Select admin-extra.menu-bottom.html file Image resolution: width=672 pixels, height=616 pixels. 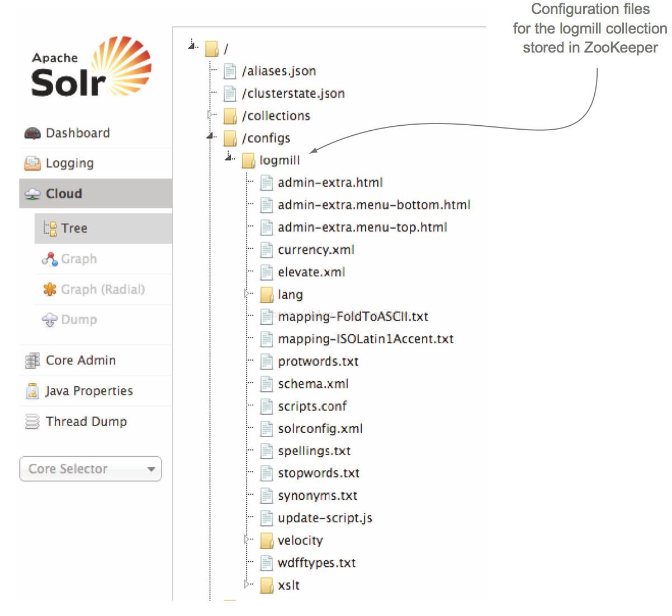click(x=374, y=205)
